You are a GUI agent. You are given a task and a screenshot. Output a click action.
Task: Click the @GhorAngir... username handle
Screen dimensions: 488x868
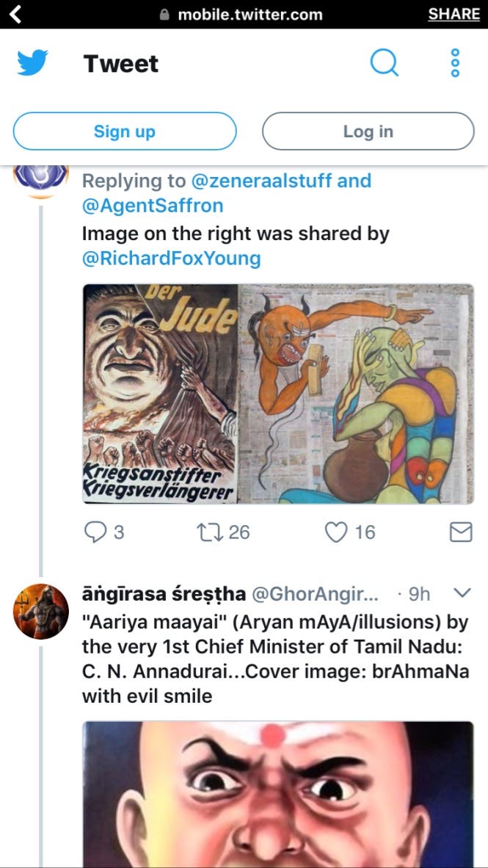pyautogui.click(x=316, y=594)
